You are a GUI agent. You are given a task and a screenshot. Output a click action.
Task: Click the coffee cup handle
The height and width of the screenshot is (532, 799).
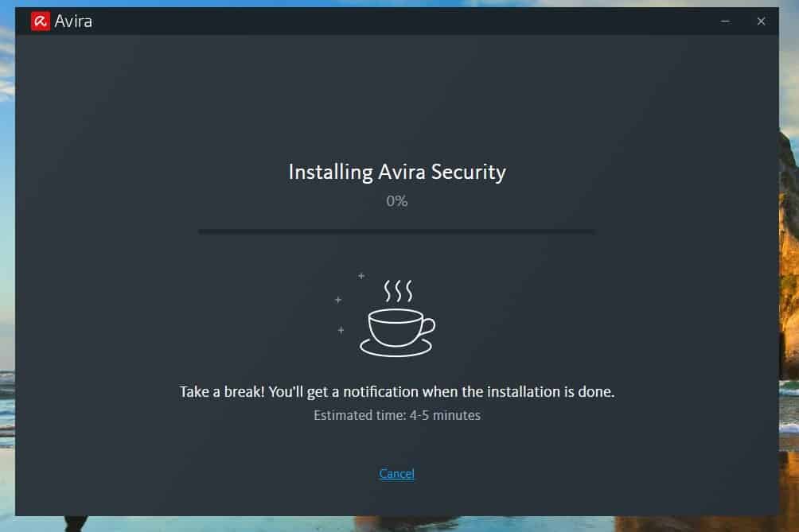click(428, 326)
